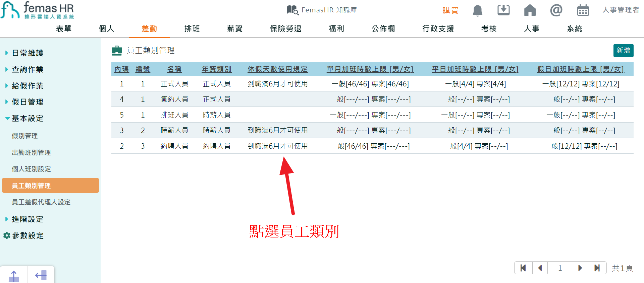Click the download inbox icon
This screenshot has width=644, height=283.
coord(503,10)
